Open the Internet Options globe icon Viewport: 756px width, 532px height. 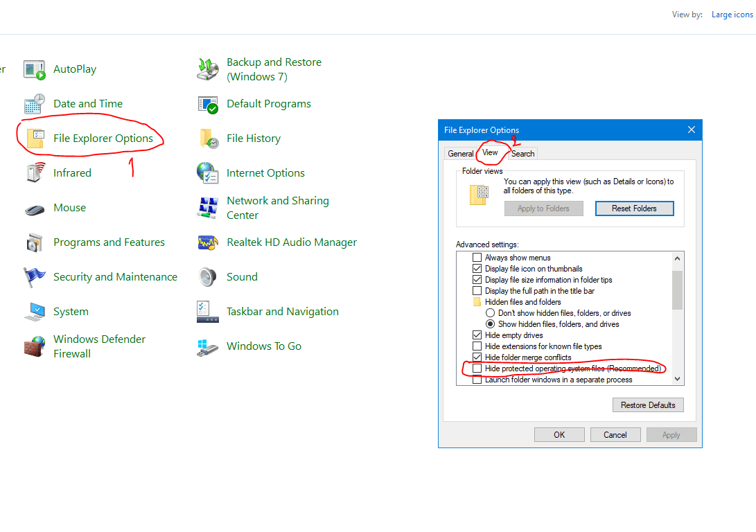tap(208, 173)
